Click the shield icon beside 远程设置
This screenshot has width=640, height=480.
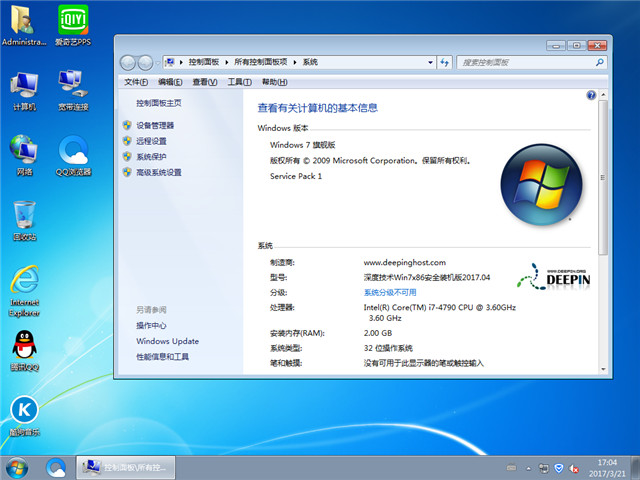point(127,141)
